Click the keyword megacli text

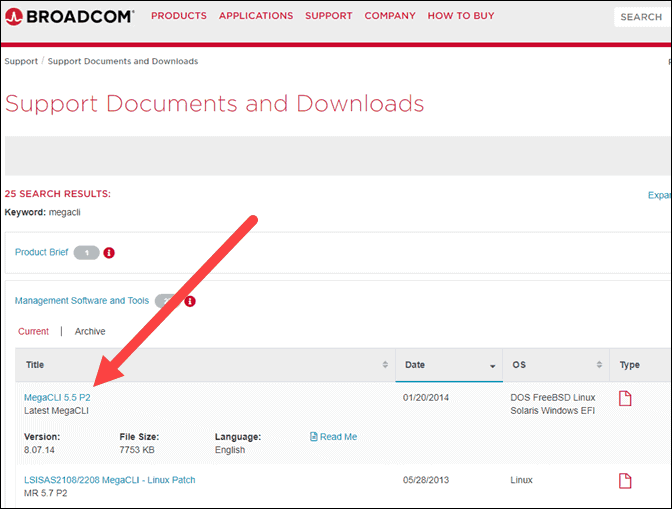point(64,213)
